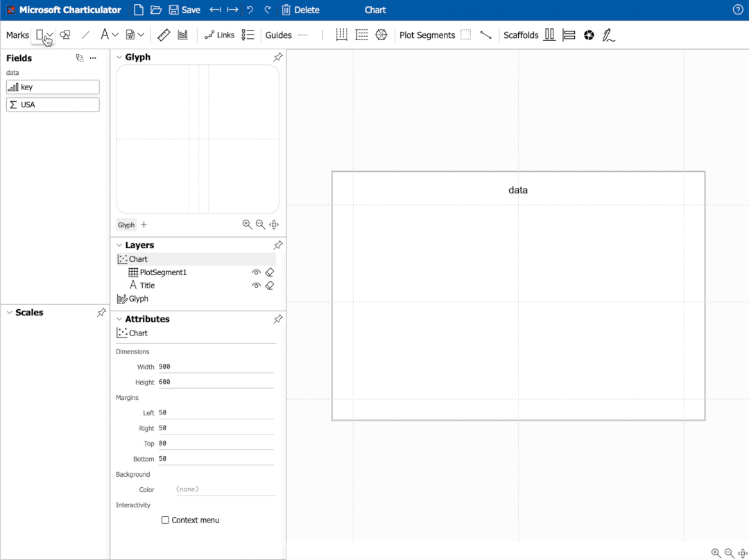Select the line plot segment tool

pyautogui.click(x=485, y=35)
